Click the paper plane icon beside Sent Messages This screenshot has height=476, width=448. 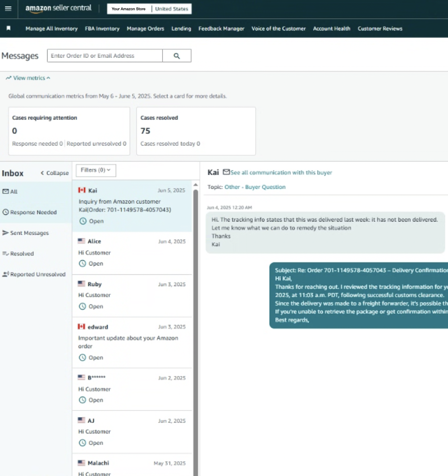click(5, 233)
